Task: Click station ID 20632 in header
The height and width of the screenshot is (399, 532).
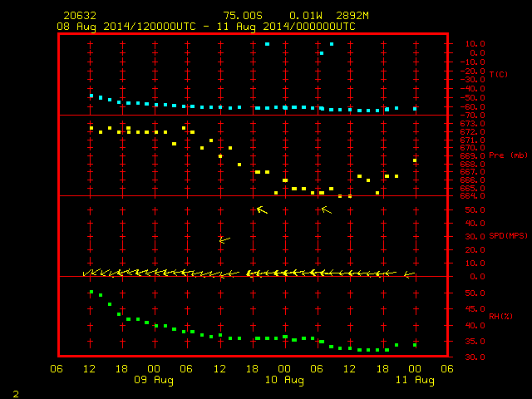Action: (x=80, y=16)
